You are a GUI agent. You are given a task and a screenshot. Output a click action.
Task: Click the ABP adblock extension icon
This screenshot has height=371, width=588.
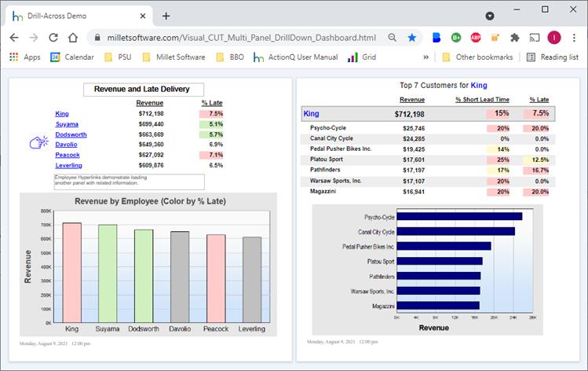point(476,37)
